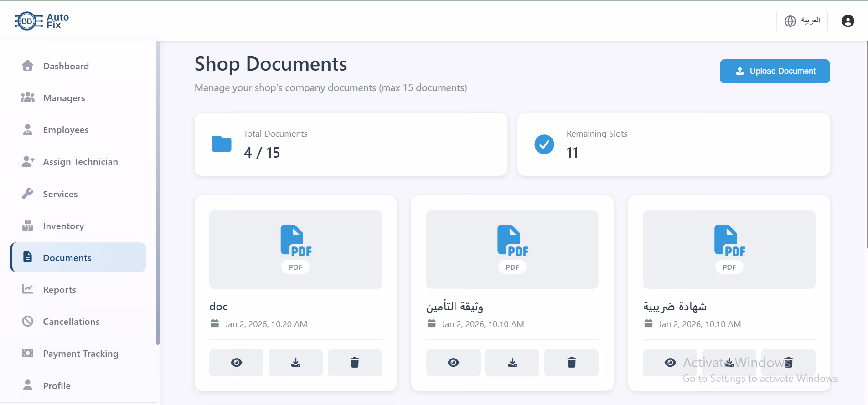The height and width of the screenshot is (405, 868).
Task: Click the Documents file icon
Action: tap(28, 257)
